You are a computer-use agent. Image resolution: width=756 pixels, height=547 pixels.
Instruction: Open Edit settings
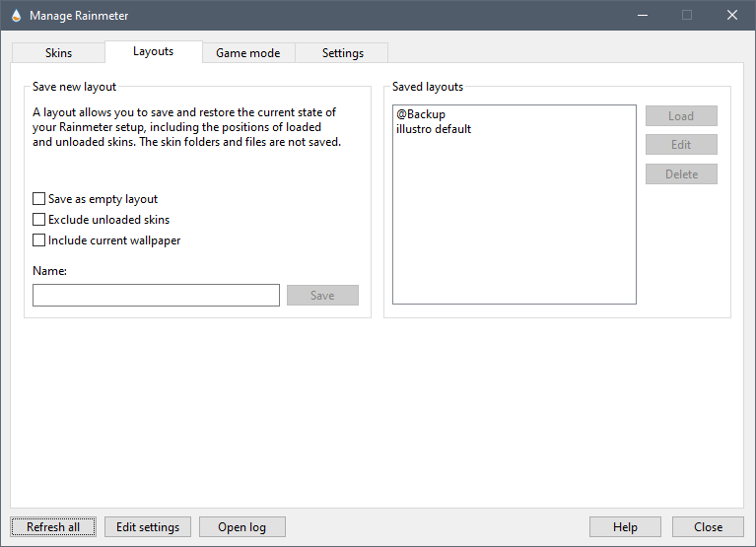[x=148, y=526]
